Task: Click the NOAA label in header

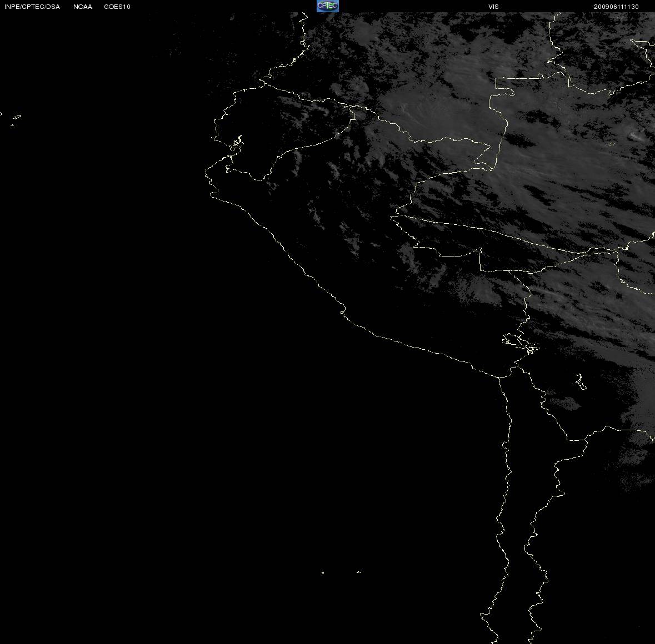Action: [x=83, y=7]
